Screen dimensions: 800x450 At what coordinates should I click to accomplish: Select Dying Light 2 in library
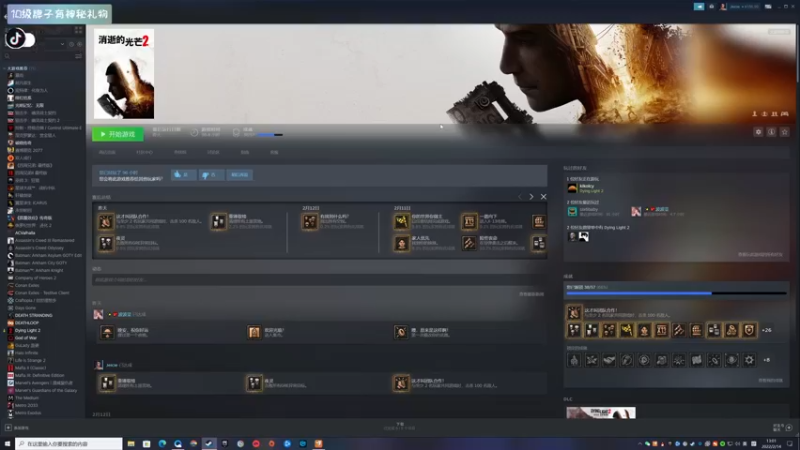[x=28, y=331]
